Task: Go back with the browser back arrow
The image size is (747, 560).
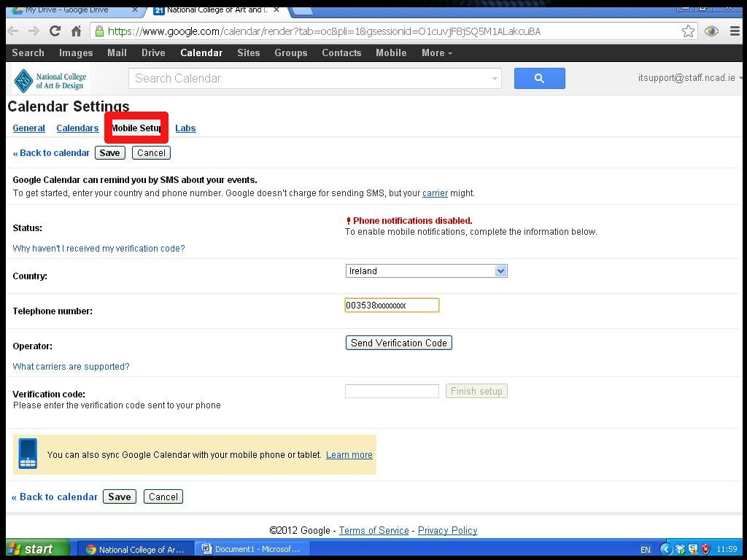Action: click(13, 31)
